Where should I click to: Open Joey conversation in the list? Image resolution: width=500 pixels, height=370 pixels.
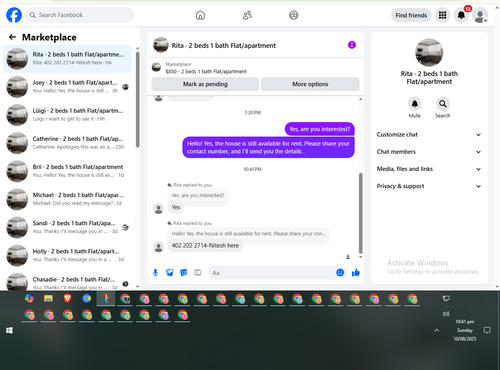[x=68, y=87]
